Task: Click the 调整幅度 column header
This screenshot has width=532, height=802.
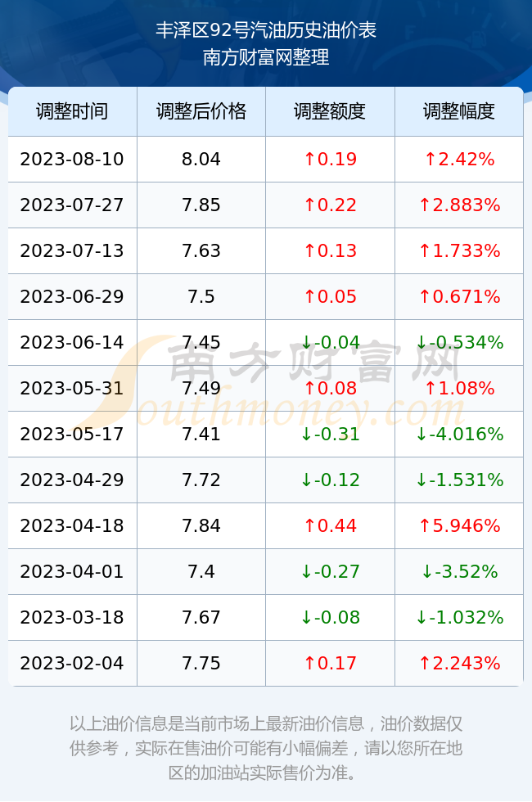Action: click(459, 111)
